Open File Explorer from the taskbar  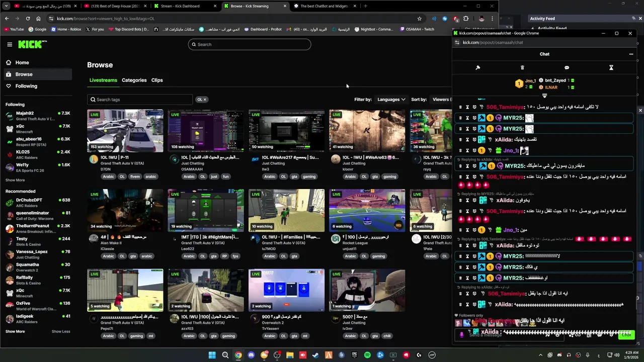[x=290, y=355]
